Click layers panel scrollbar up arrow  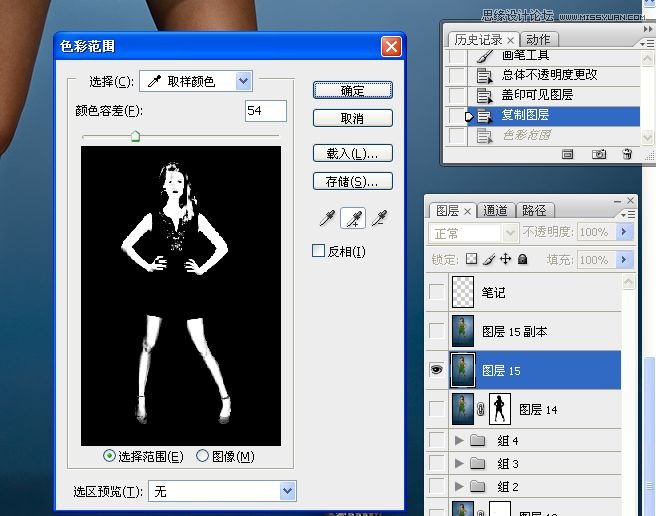(x=628, y=282)
